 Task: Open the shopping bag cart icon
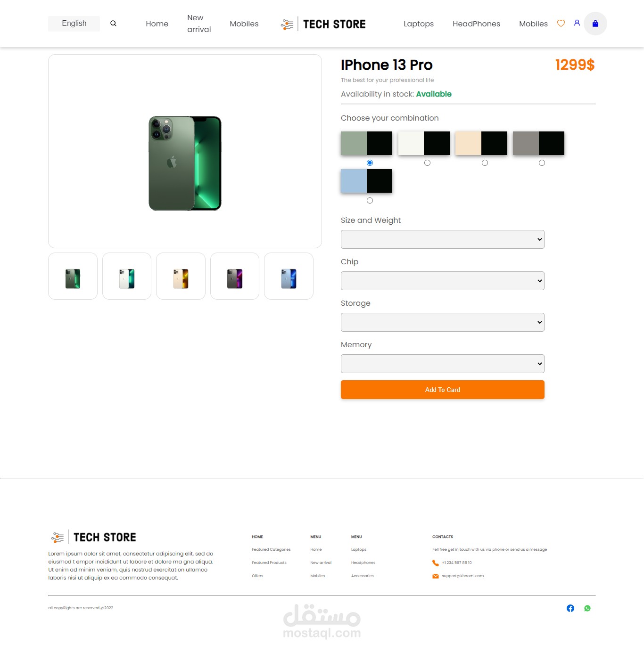pyautogui.click(x=595, y=24)
